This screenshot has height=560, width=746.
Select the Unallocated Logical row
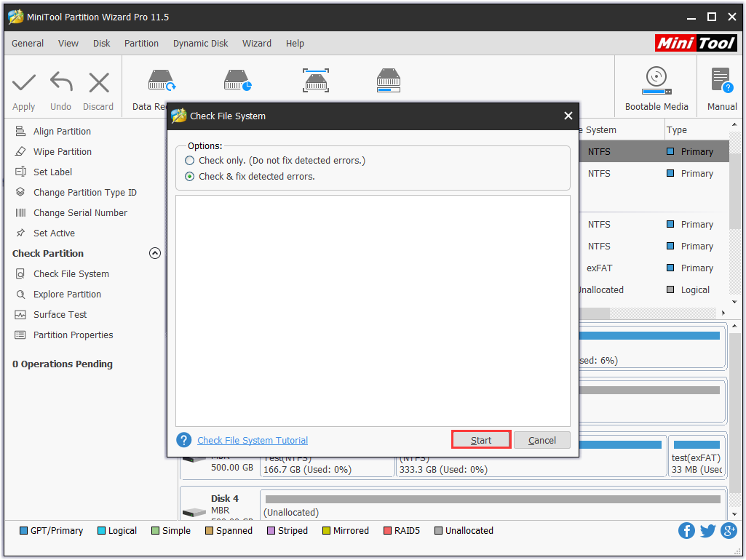tap(654, 290)
